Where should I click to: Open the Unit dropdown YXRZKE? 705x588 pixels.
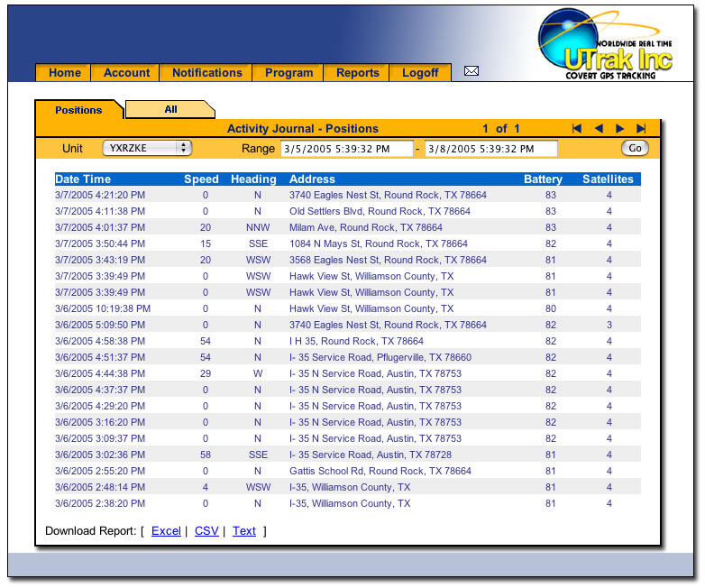click(146, 148)
